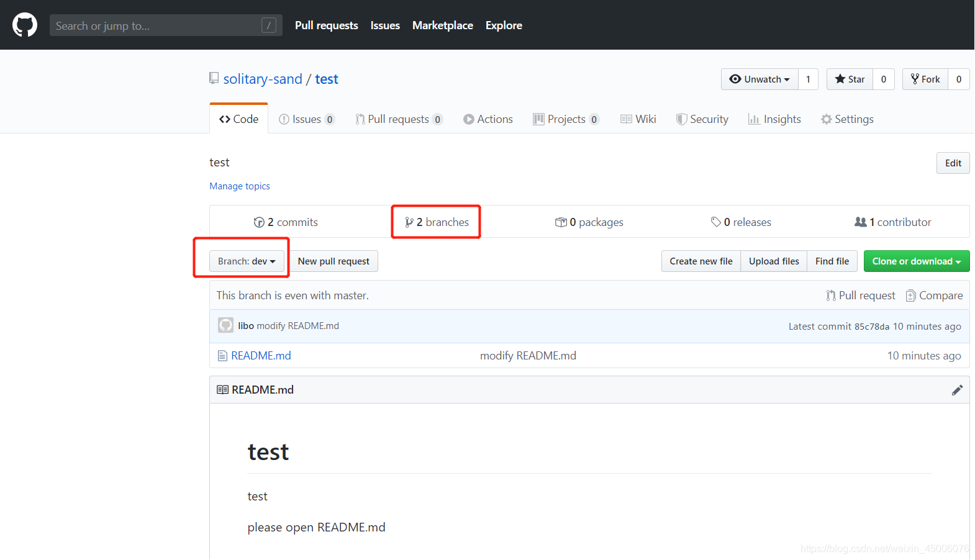Open the 0 packages link
The image size is (975, 560).
pos(589,222)
